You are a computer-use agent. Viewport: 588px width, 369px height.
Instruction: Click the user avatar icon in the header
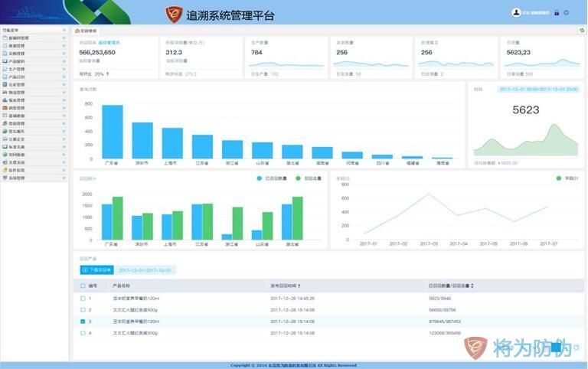click(x=516, y=12)
